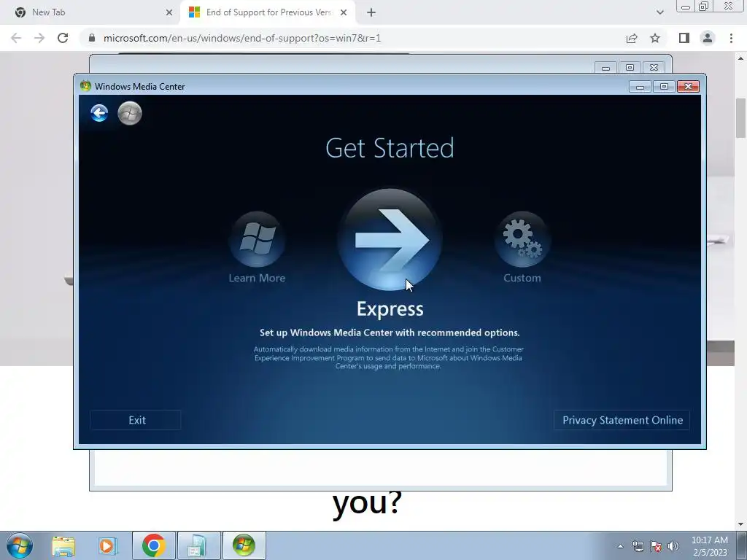Image resolution: width=747 pixels, height=560 pixels.
Task: Expand the Chrome tab search dropdown
Action: pyautogui.click(x=659, y=12)
